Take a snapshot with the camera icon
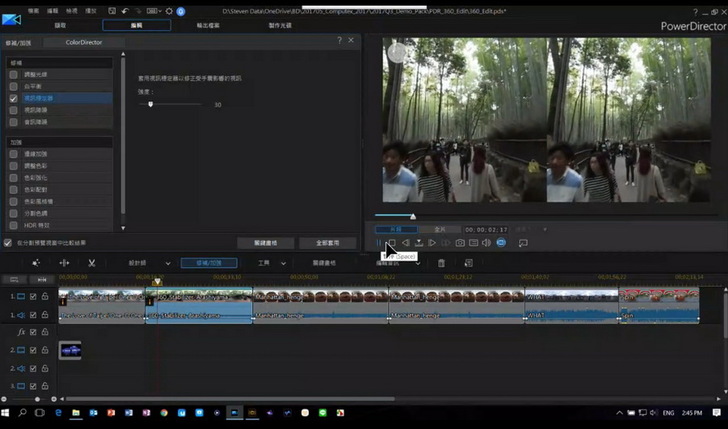728x429 pixels. tap(460, 243)
